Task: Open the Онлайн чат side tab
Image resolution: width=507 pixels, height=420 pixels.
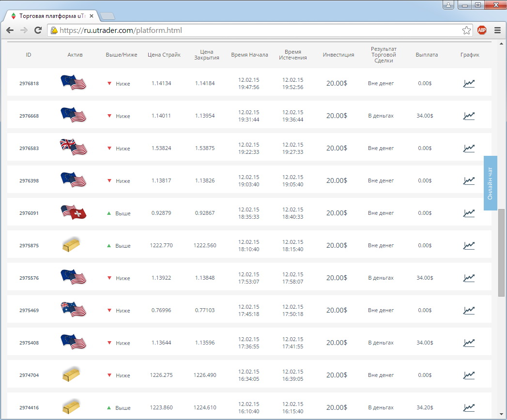Action: point(490,183)
